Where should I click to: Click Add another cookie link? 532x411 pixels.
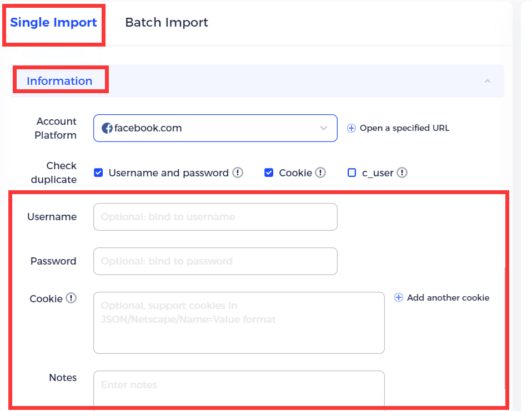pyautogui.click(x=448, y=297)
